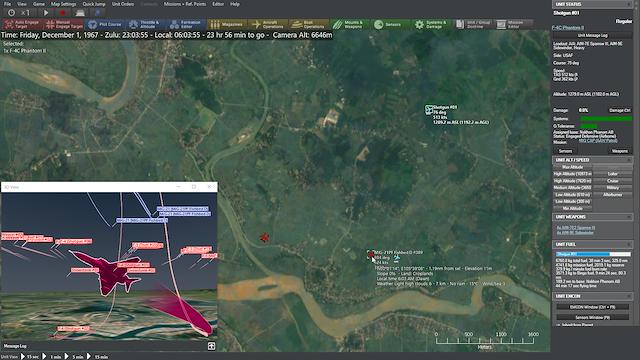Image resolution: width=640 pixels, height=360 pixels.
Task: Open Boat Operations
Action: tap(309, 24)
